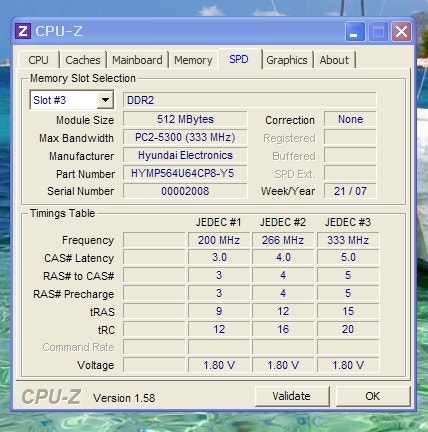The width and height of the screenshot is (428, 432).
Task: Click tRC value 16
Action: tap(283, 329)
